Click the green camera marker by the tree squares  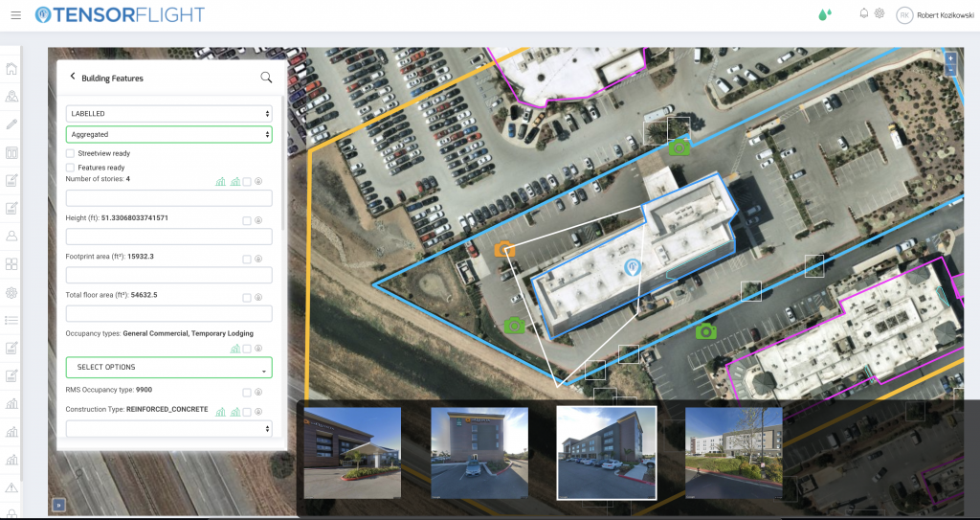point(679,147)
